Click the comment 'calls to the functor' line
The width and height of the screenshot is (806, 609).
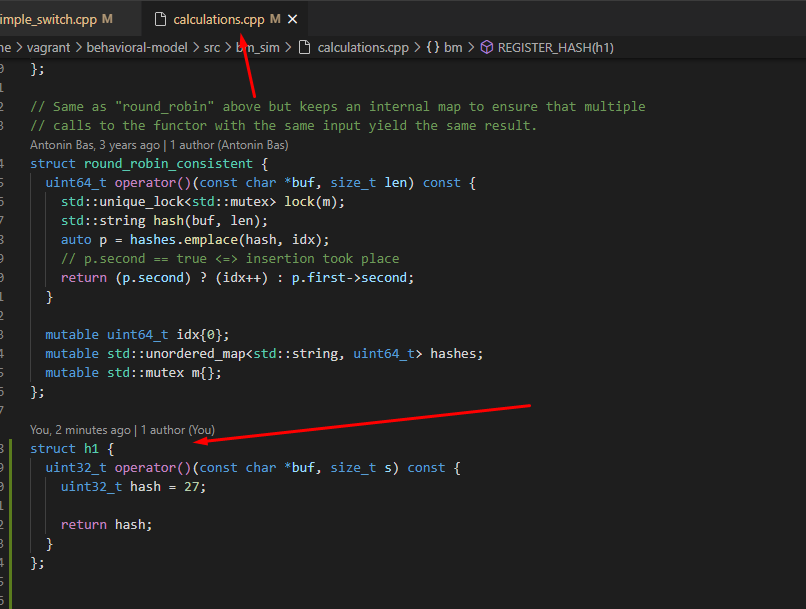pyautogui.click(x=283, y=126)
